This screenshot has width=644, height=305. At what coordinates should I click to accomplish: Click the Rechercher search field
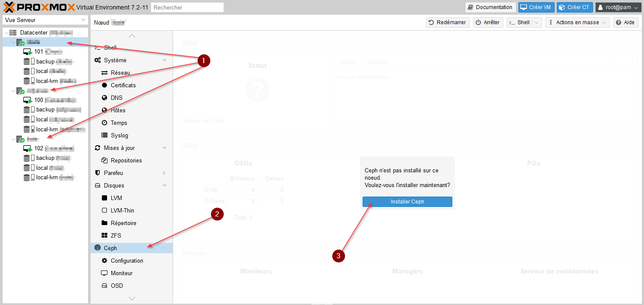click(x=187, y=7)
